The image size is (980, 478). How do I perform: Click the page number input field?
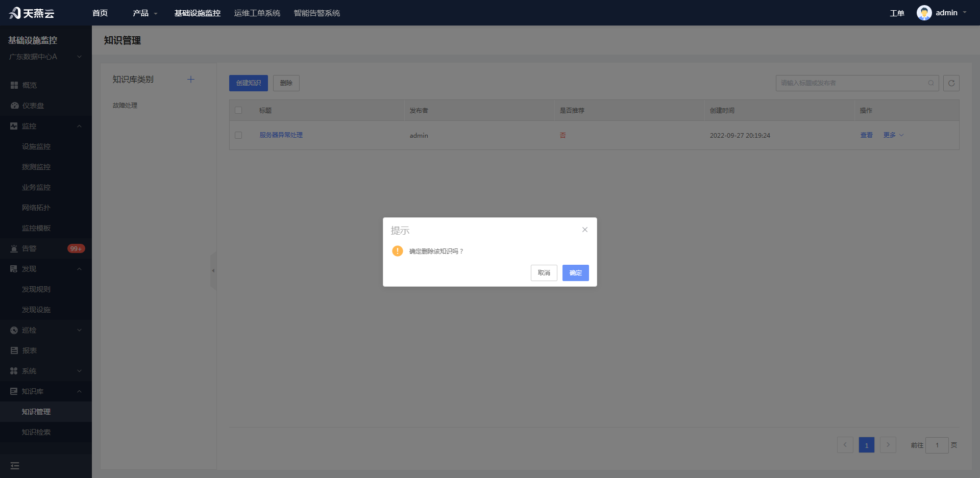(937, 445)
